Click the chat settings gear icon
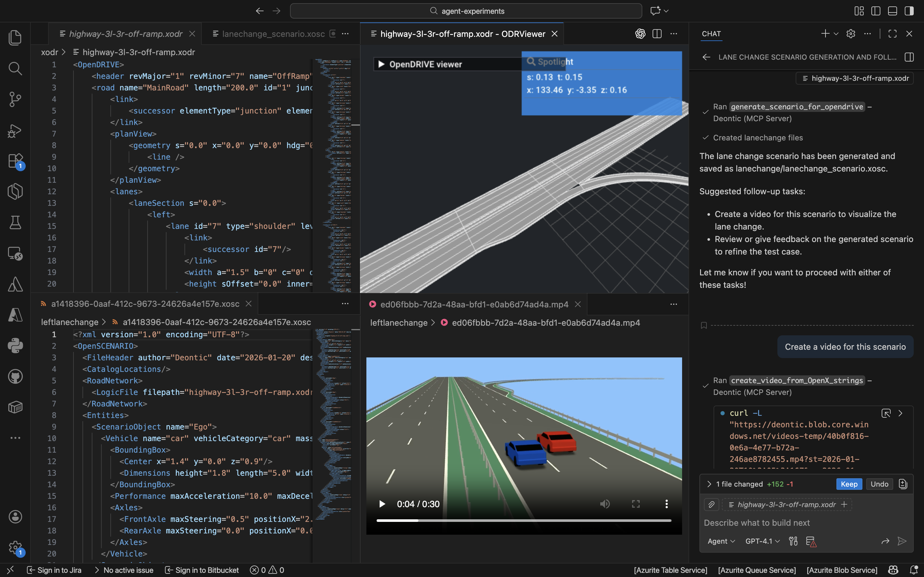 [851, 34]
